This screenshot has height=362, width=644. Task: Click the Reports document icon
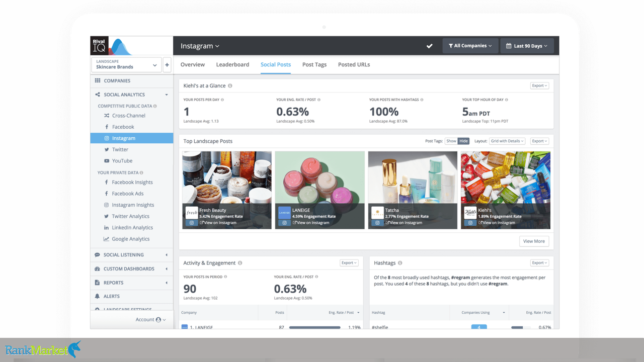(x=97, y=283)
